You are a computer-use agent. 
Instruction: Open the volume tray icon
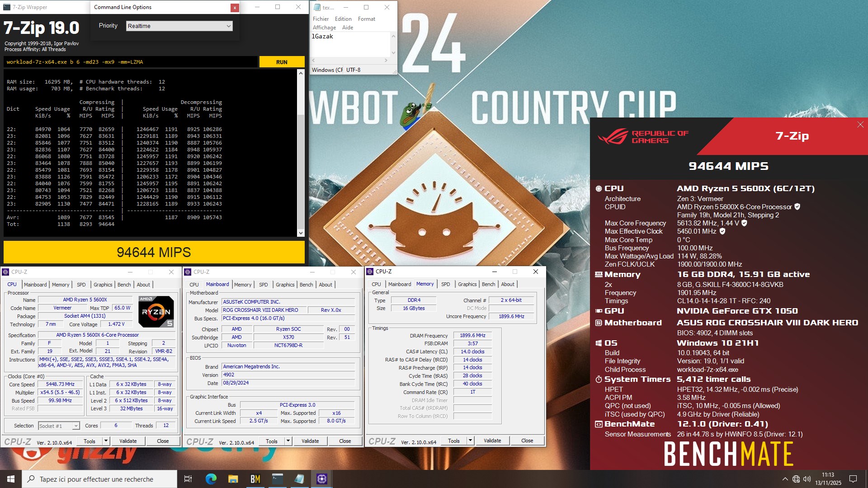[x=807, y=479]
